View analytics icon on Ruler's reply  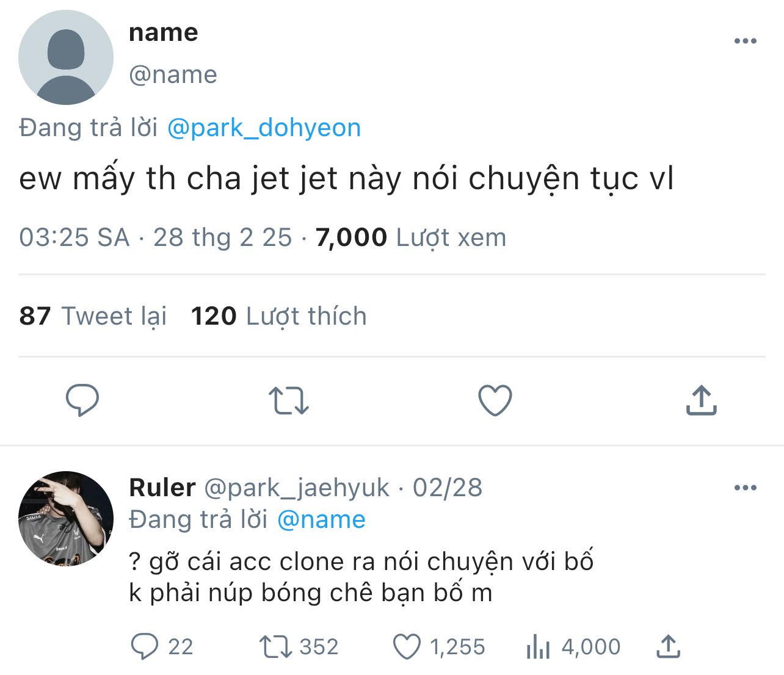[538, 646]
